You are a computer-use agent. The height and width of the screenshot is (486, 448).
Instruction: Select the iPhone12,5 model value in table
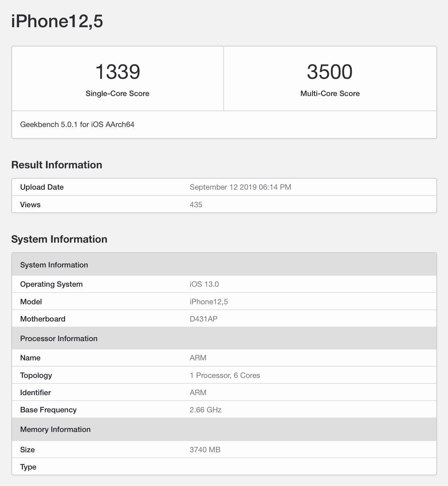[209, 302]
